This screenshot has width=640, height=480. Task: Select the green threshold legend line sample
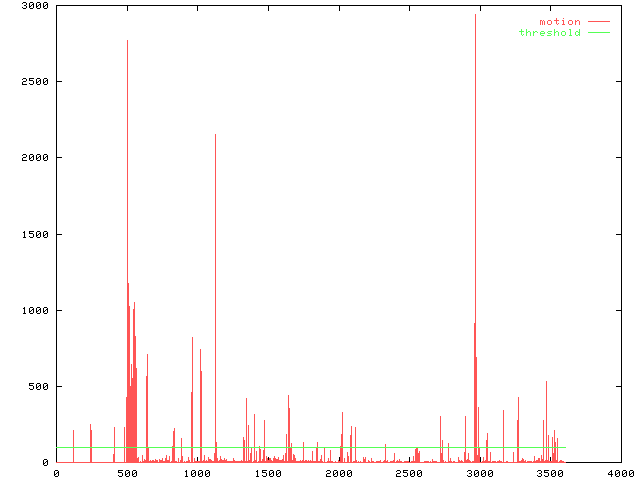point(598,33)
